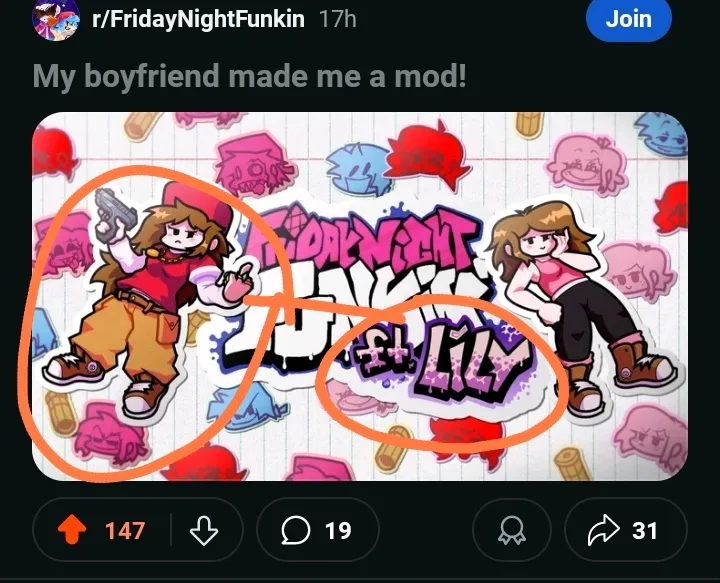Downvote the post with the down arrow
This screenshot has width=720, height=583.
(204, 530)
